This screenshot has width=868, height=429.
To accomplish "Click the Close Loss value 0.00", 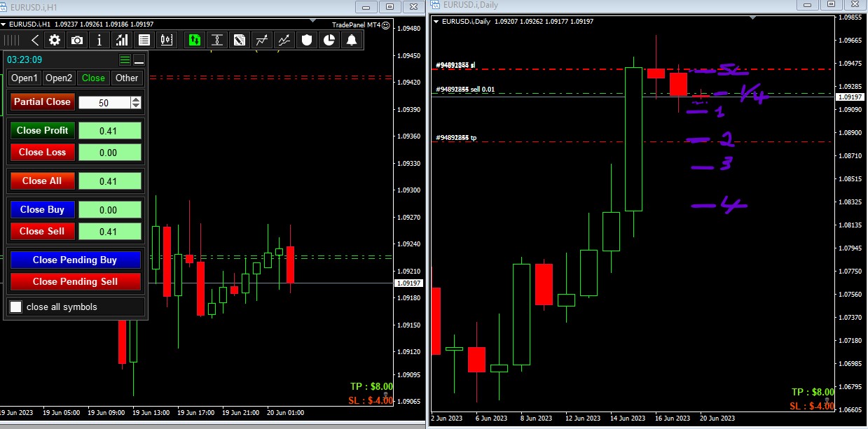I will coord(110,152).
